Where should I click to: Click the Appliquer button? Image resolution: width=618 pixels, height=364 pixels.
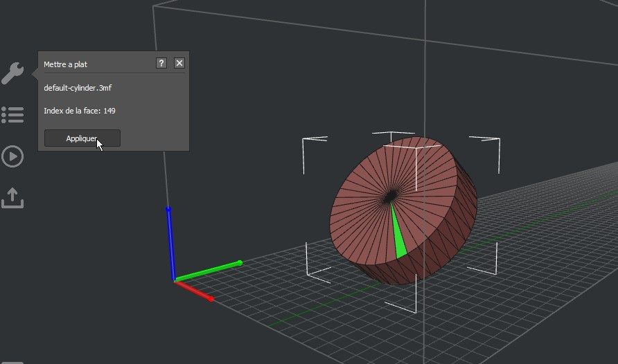pos(82,138)
